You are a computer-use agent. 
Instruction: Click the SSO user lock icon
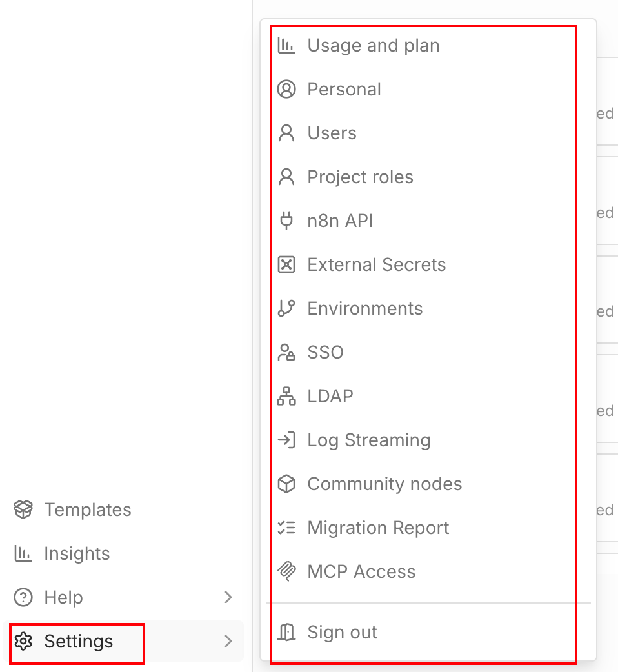[286, 353]
